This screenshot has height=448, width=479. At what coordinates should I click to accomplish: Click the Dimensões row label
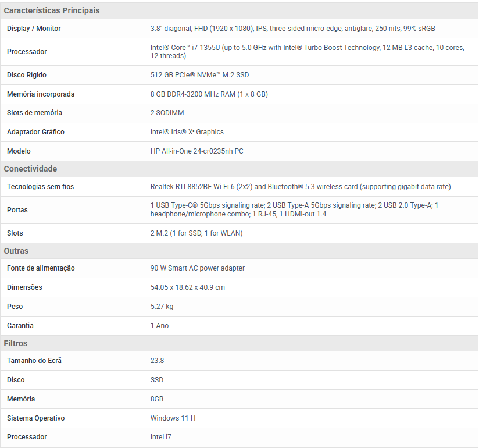click(x=24, y=287)
